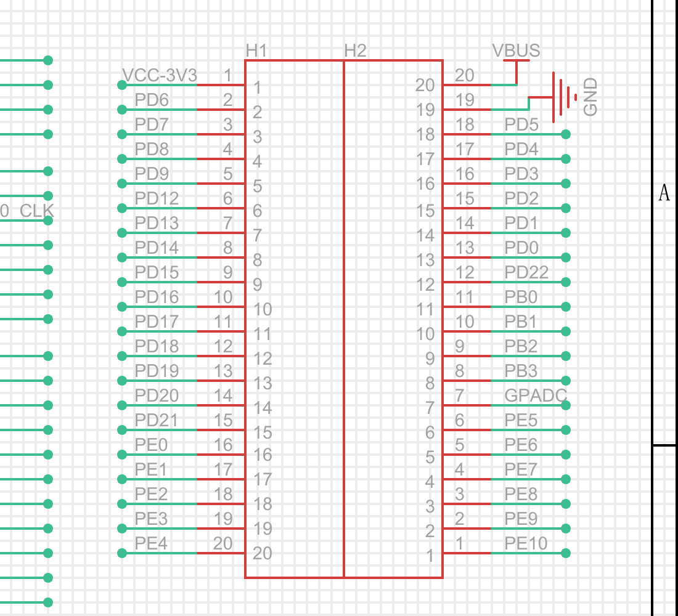Screen dimensions: 678x616
Task: Select the PD18 net label
Action: coord(157,346)
